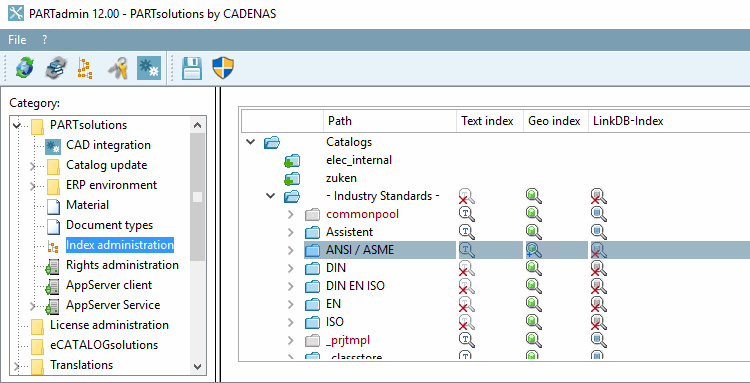
Task: Select Index administration category item
Action: pos(120,245)
